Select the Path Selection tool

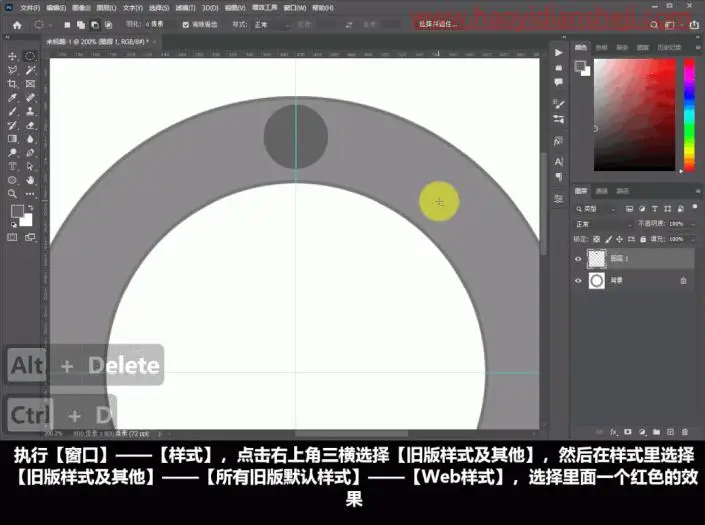point(30,167)
